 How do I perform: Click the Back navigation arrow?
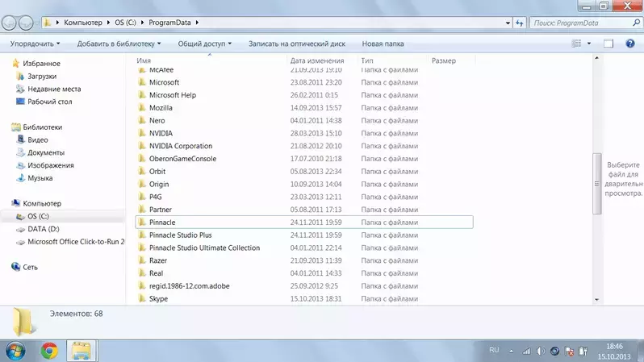tap(9, 23)
